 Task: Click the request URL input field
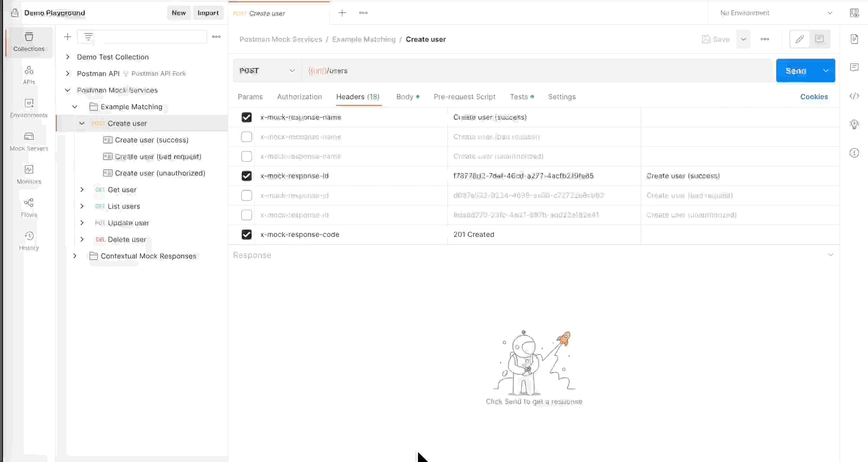(534, 70)
